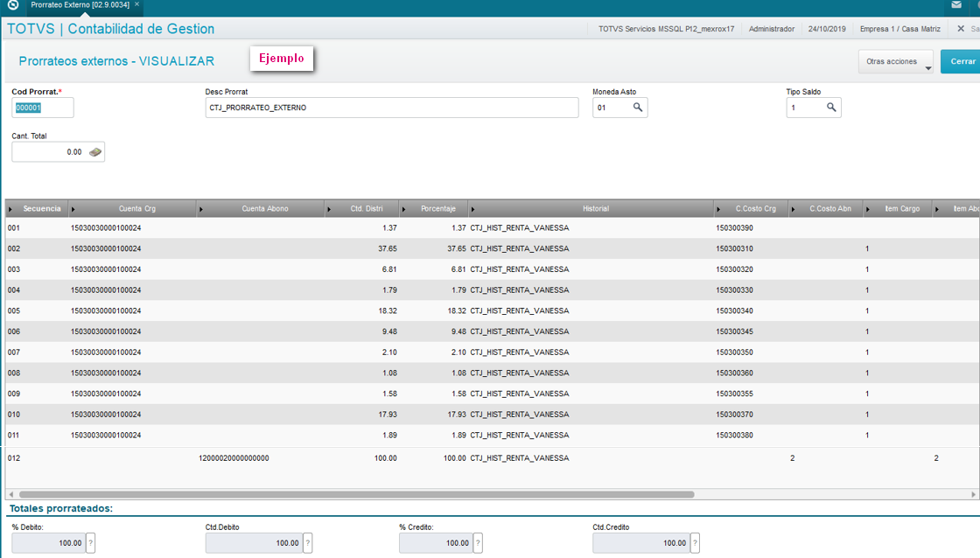980x558 pixels.
Task: Sort by C.Costo Crg column header
Action: point(751,209)
